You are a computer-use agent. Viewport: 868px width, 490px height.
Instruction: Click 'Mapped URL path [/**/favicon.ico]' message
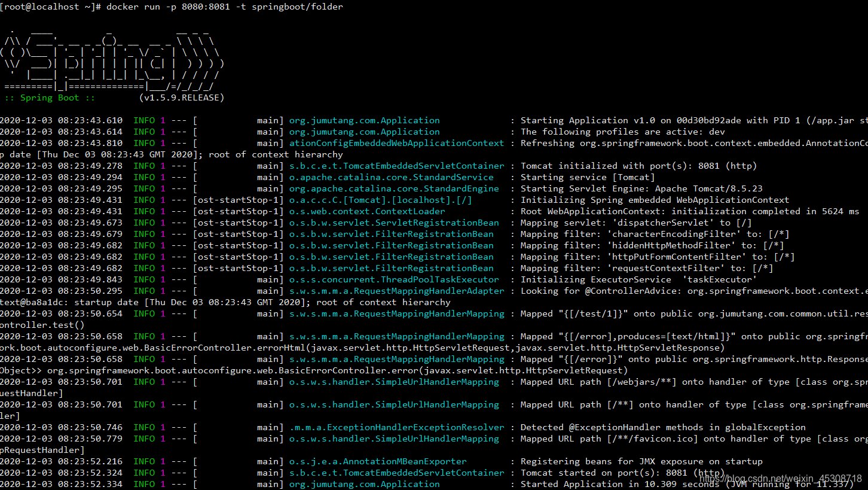click(694, 439)
